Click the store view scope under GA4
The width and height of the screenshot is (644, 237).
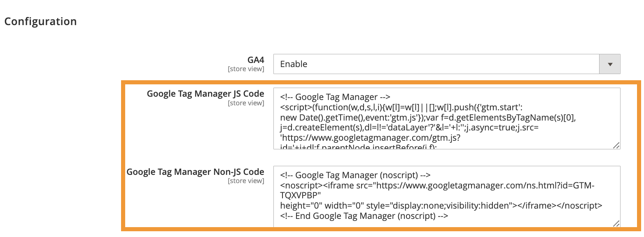coord(246,69)
